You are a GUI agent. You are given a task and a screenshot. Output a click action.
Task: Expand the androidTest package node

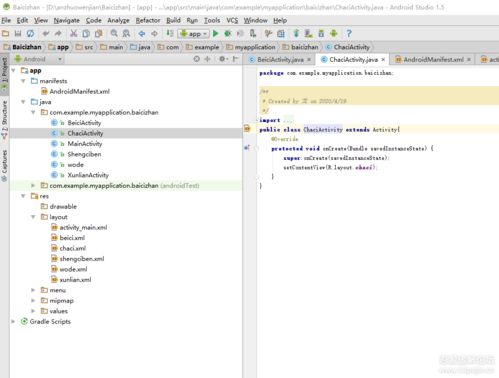tap(33, 185)
